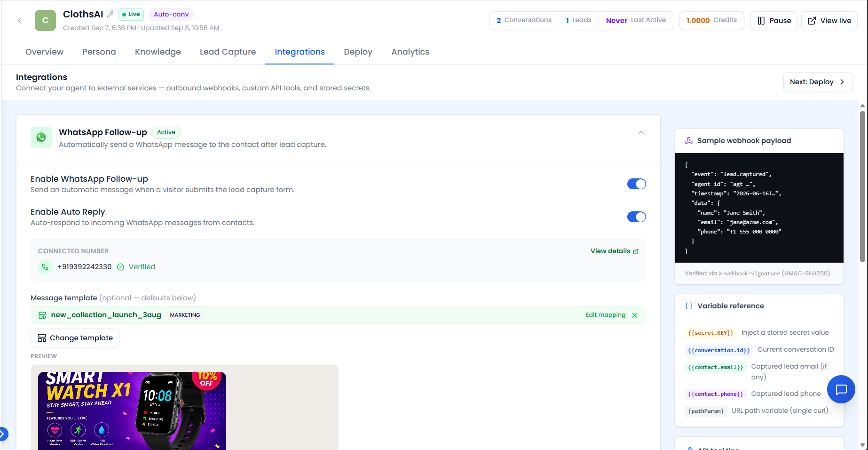Viewport: 868px width, 450px height.
Task: Click the {{secret.KEY}} variable chip
Action: coord(710,333)
